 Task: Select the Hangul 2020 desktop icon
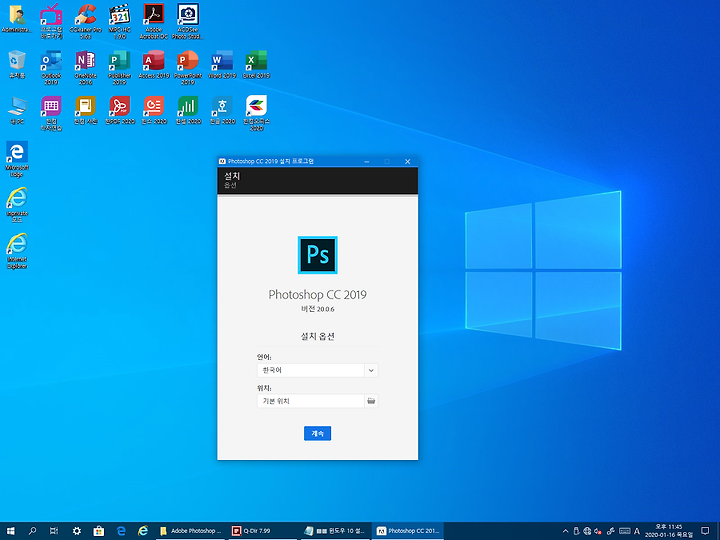click(222, 111)
